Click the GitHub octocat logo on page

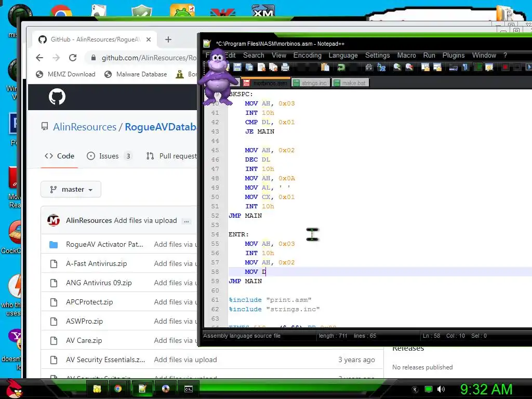point(57,97)
